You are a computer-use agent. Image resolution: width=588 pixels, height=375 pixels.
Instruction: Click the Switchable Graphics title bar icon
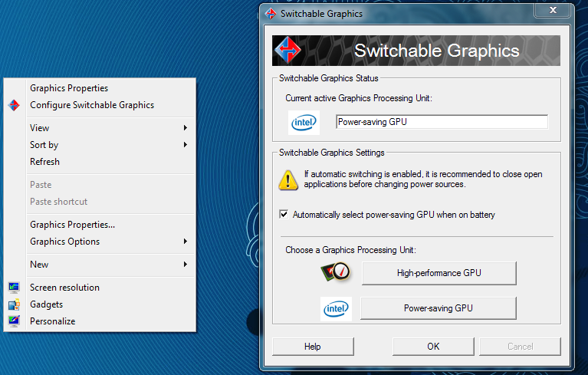270,14
